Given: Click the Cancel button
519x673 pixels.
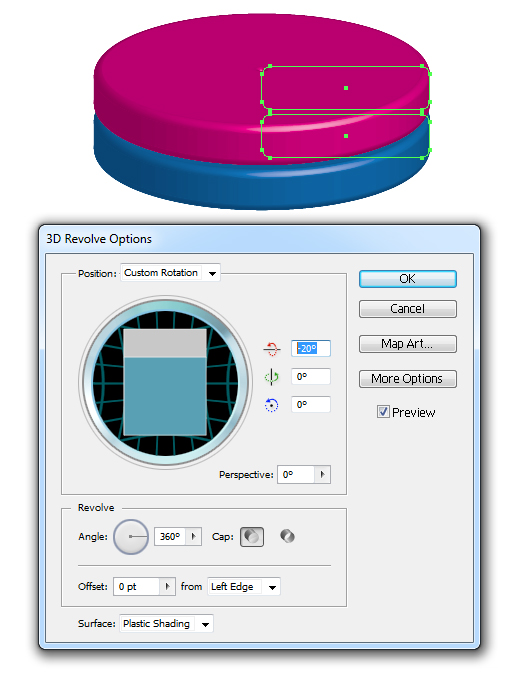Looking at the screenshot, I should pyautogui.click(x=407, y=309).
